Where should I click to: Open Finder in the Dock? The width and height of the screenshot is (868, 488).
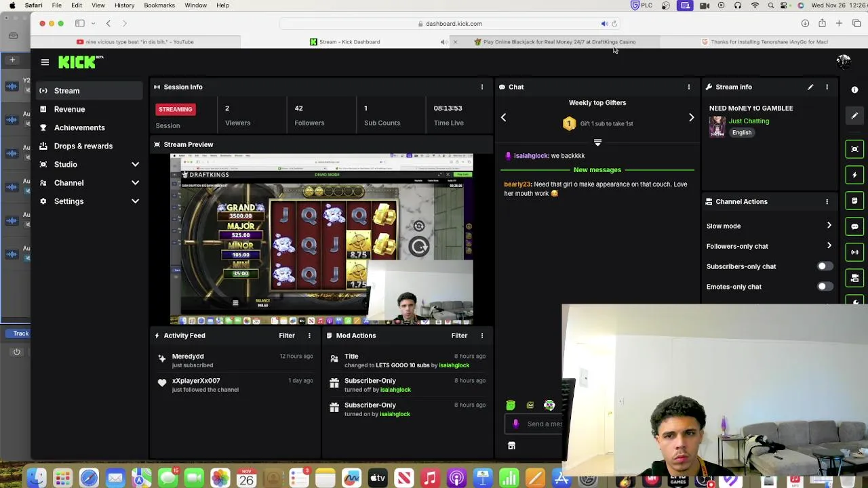tap(37, 479)
